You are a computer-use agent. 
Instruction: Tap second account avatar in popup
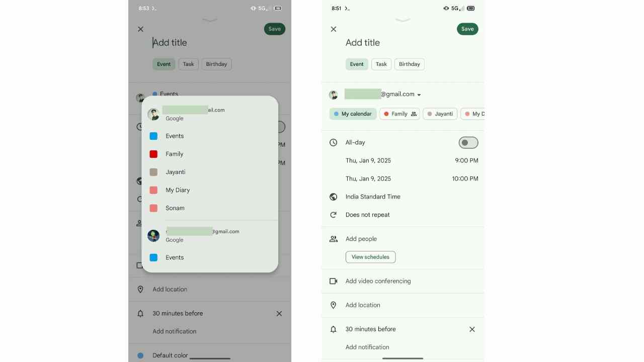153,235
